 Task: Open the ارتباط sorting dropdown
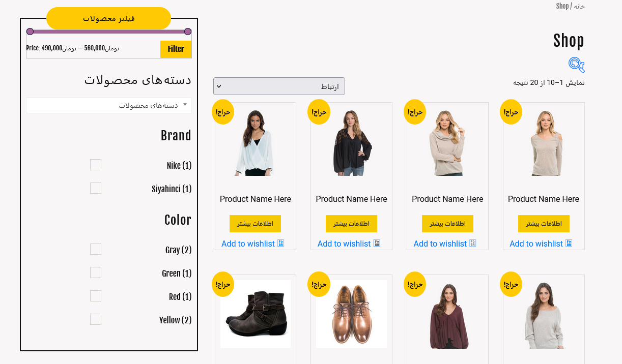click(279, 86)
